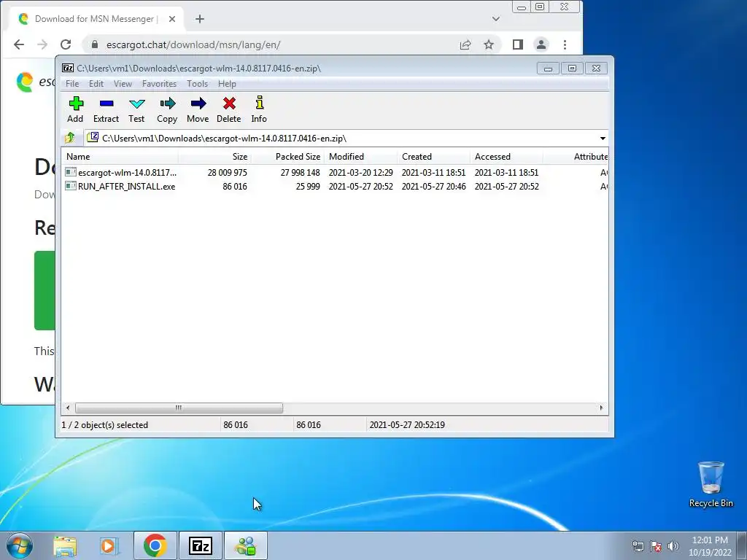747x560 pixels.
Task: Open the Chrome tab search chevron
Action: 496,19
